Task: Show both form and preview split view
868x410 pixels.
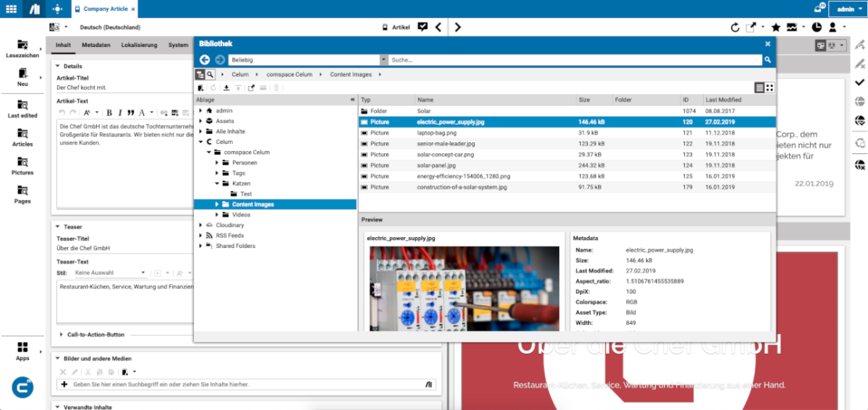Action: click(x=821, y=45)
